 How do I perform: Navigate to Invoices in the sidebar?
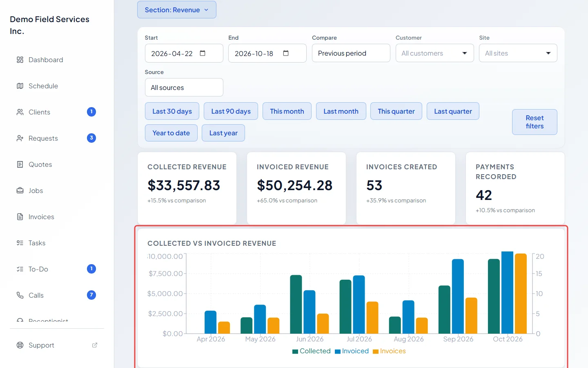56,217
